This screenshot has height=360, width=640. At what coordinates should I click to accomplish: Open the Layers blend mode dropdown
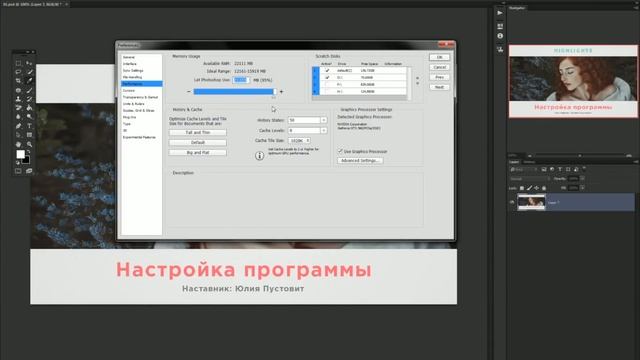pyautogui.click(x=530, y=179)
